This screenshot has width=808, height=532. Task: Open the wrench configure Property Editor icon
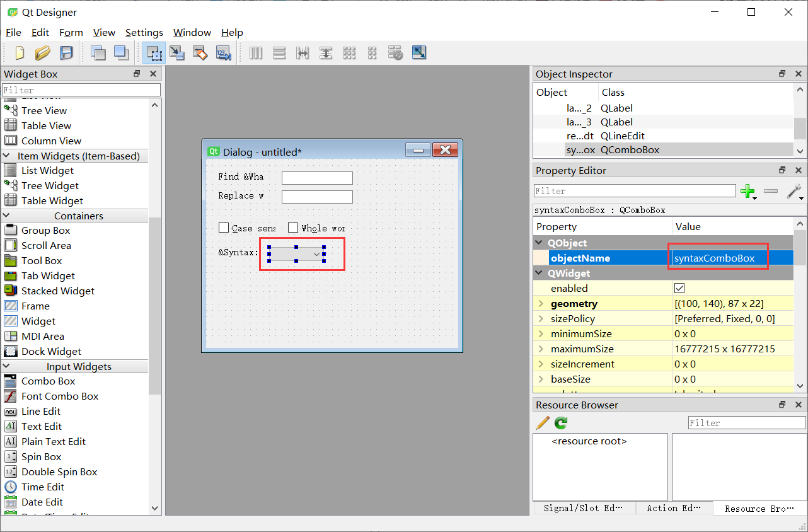[795, 191]
